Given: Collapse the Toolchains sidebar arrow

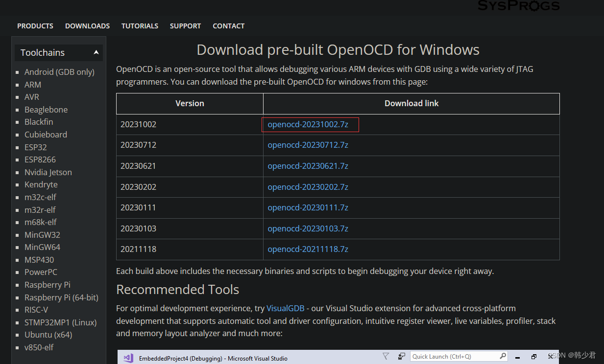Looking at the screenshot, I should tap(96, 52).
